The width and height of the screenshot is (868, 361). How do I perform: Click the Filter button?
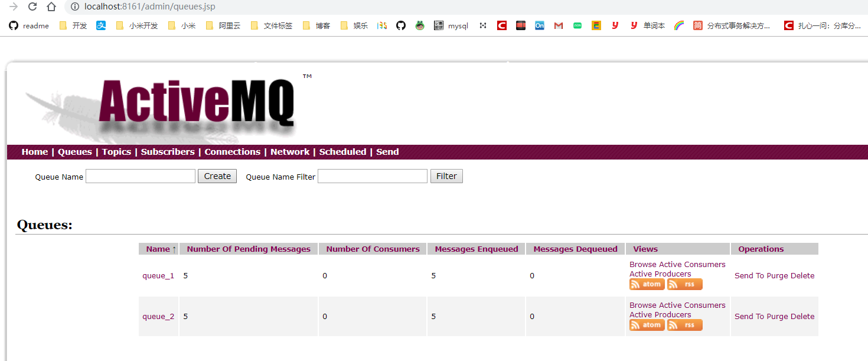(x=446, y=176)
